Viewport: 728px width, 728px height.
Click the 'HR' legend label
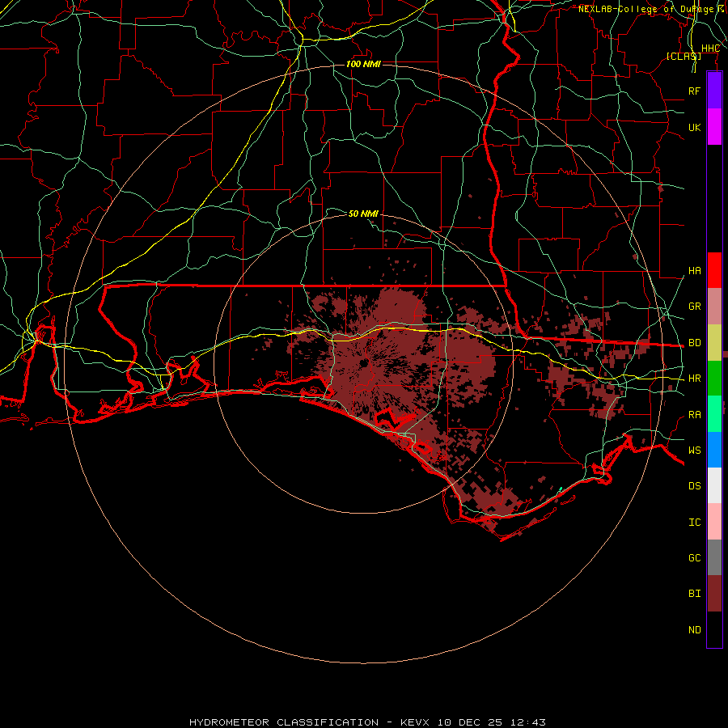[x=694, y=379]
